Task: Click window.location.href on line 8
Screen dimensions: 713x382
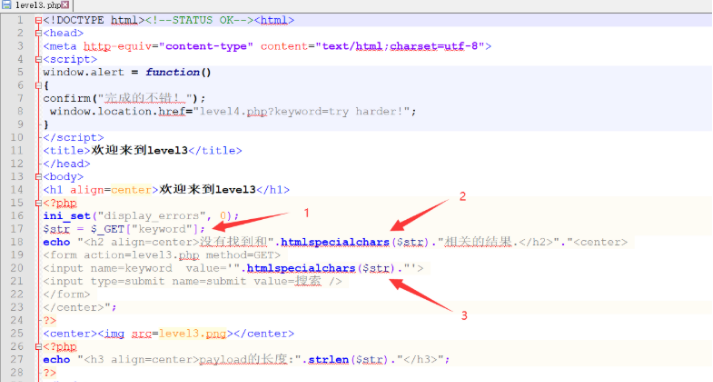Action: pos(118,112)
